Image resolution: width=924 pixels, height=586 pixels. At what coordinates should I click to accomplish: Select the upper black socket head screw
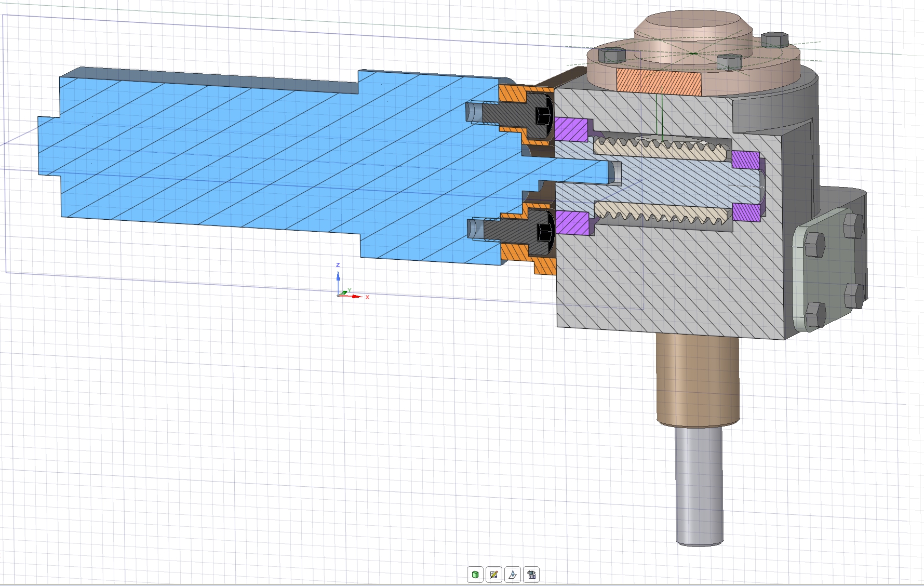point(543,118)
